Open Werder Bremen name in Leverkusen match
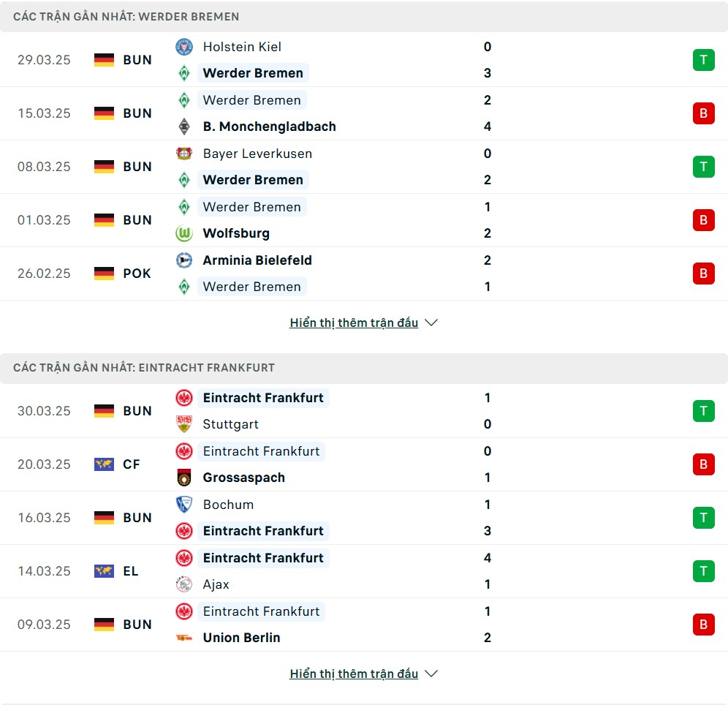 [253, 180]
